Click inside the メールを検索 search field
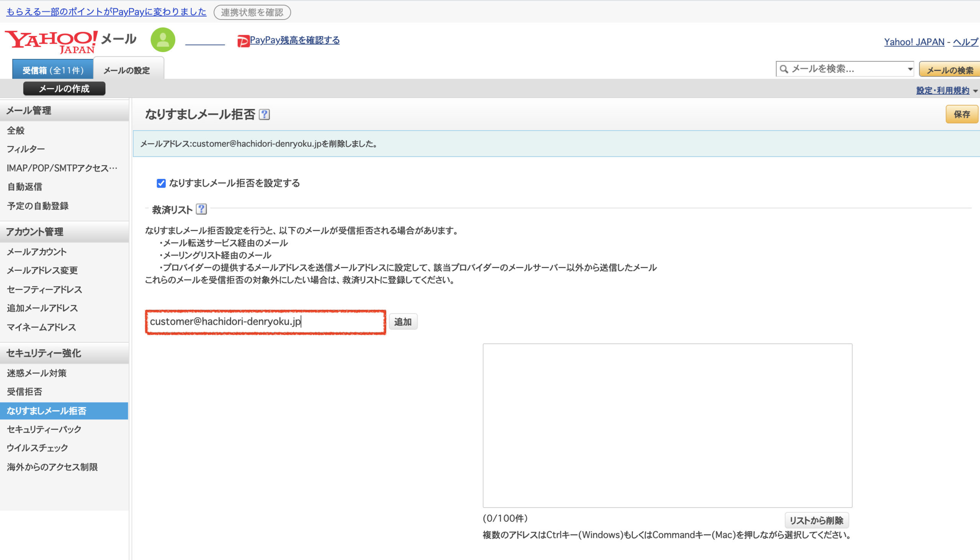980x560 pixels. (846, 69)
